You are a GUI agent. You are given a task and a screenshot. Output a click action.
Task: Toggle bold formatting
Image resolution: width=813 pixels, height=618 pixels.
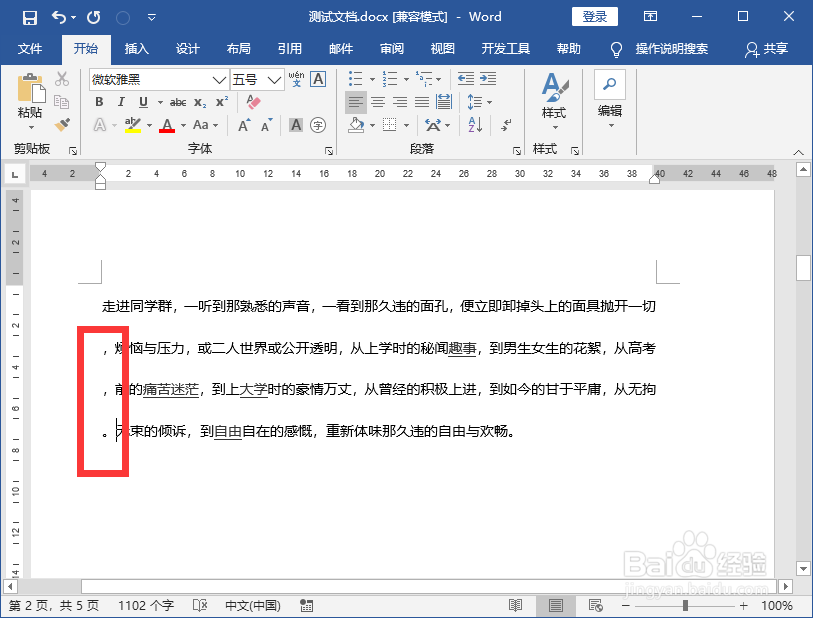(98, 102)
